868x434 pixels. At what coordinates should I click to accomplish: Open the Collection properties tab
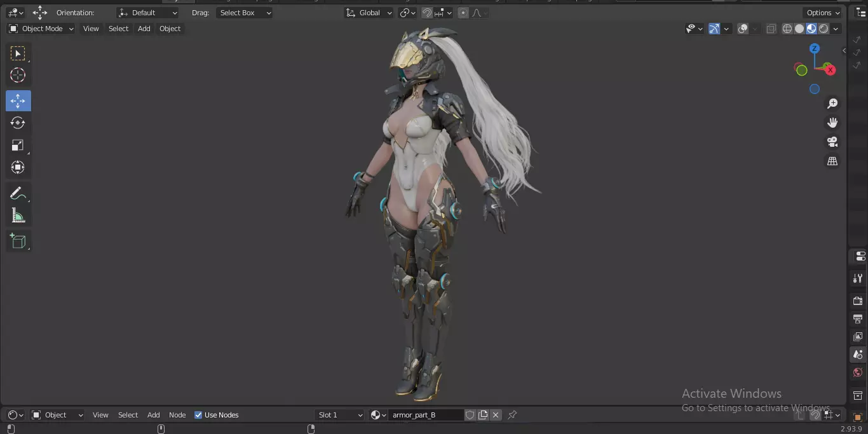858,395
